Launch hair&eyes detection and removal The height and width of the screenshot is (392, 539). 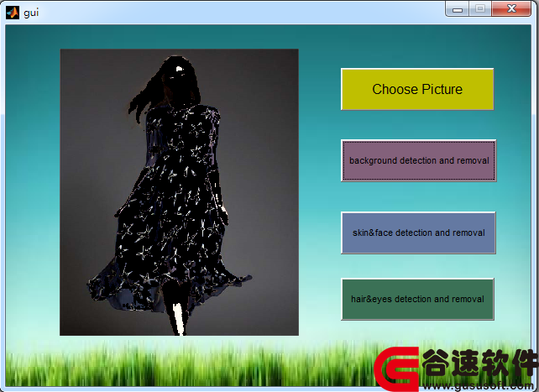click(417, 299)
